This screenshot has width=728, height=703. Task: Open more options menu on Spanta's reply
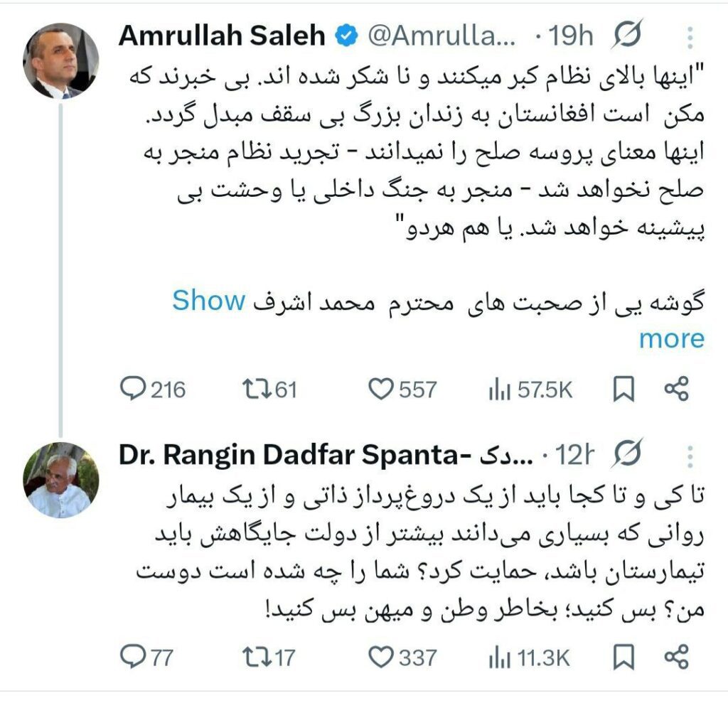coord(688,454)
